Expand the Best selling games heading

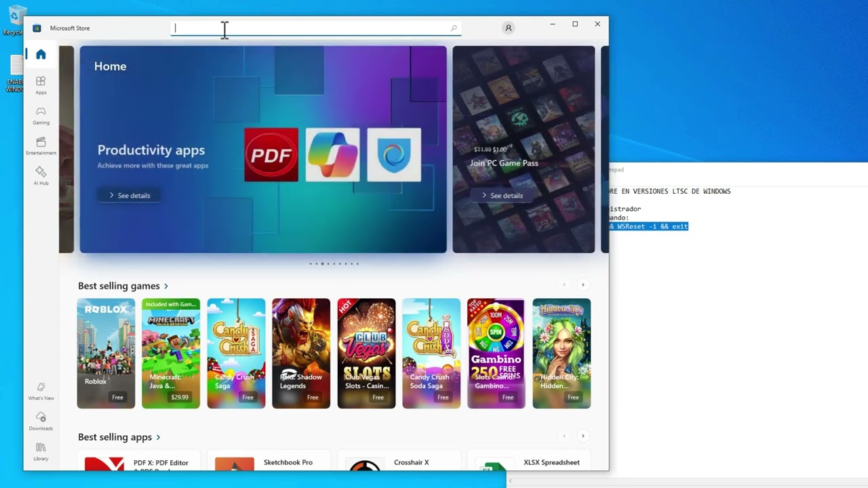coord(123,286)
